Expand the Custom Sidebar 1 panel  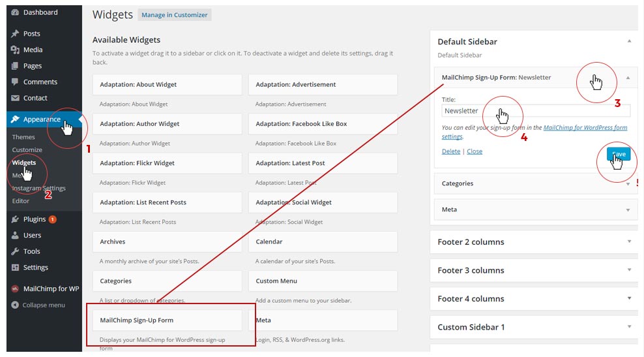(x=629, y=327)
